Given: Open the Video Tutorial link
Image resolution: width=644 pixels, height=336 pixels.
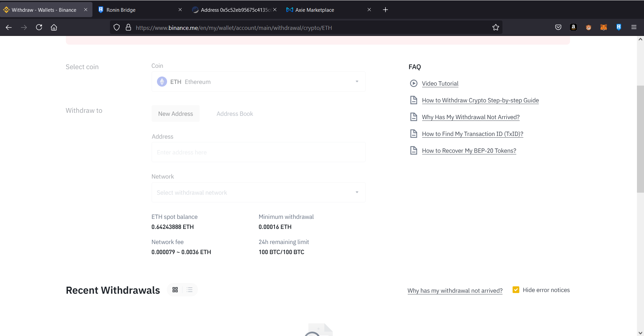Looking at the screenshot, I should tap(440, 83).
